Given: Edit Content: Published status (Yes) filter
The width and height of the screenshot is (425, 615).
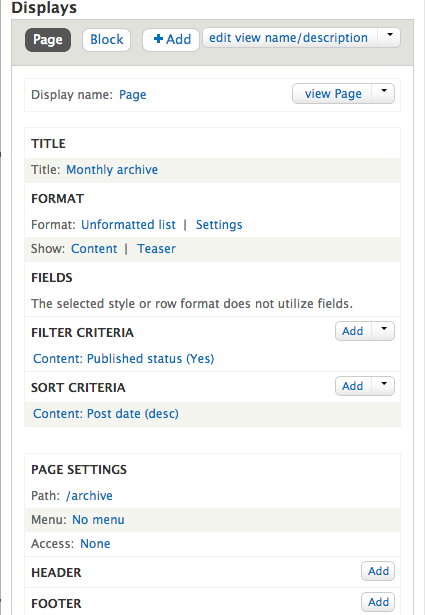Looking at the screenshot, I should tap(124, 358).
